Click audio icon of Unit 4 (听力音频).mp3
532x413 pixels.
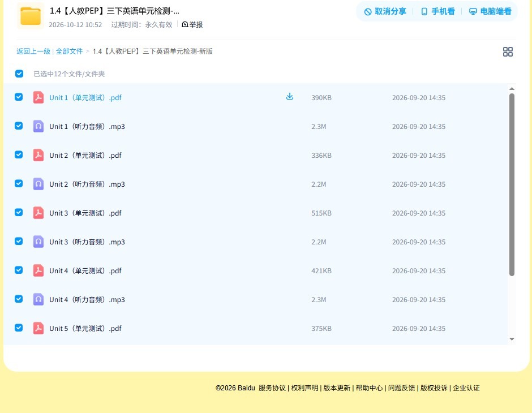tap(38, 299)
